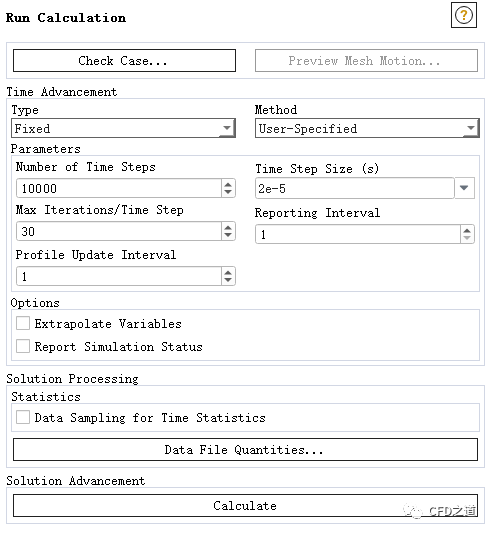Viewport: 491px width, 533px height.
Task: Increase Number of Time Steps with up arrow
Action: (228, 184)
